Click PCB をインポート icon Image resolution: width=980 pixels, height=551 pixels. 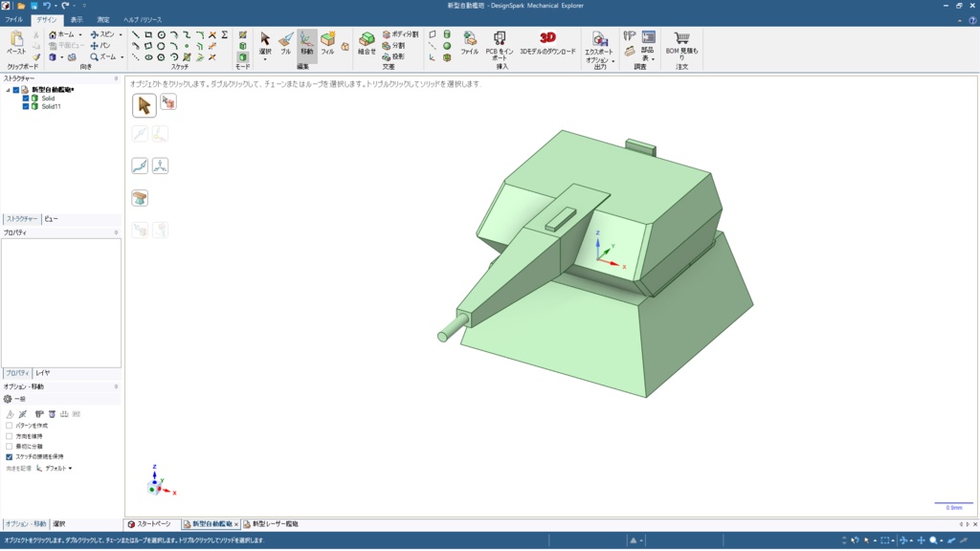[500, 39]
